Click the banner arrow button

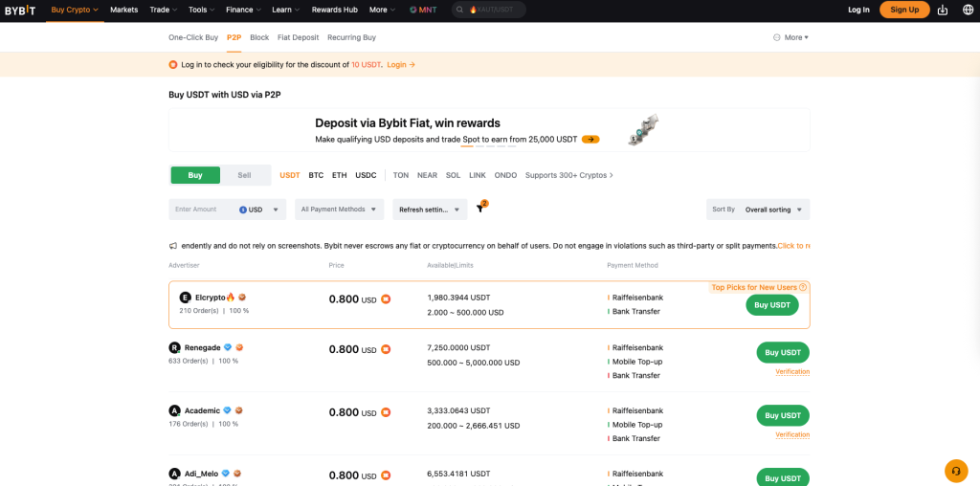[x=590, y=140]
